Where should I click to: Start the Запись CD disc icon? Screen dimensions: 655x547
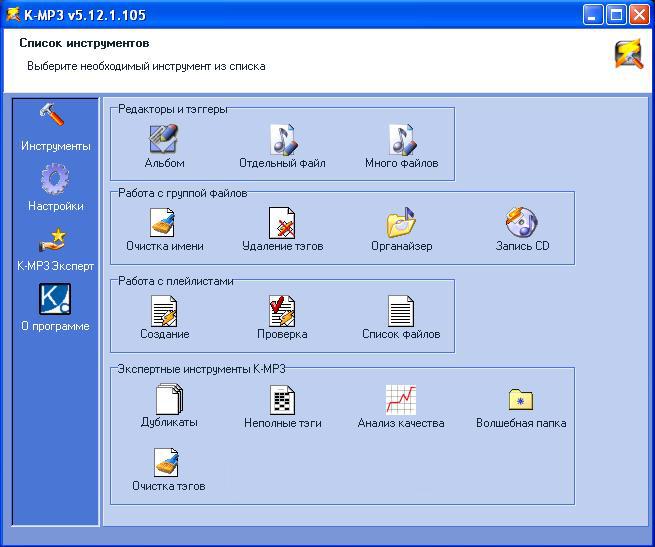tap(521, 222)
